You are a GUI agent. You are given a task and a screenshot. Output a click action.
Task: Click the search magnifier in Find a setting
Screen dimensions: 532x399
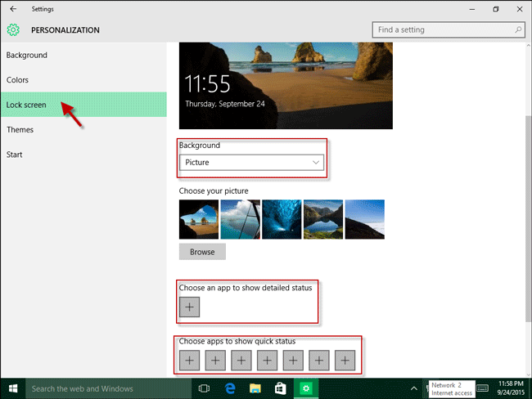pyautogui.click(x=518, y=29)
